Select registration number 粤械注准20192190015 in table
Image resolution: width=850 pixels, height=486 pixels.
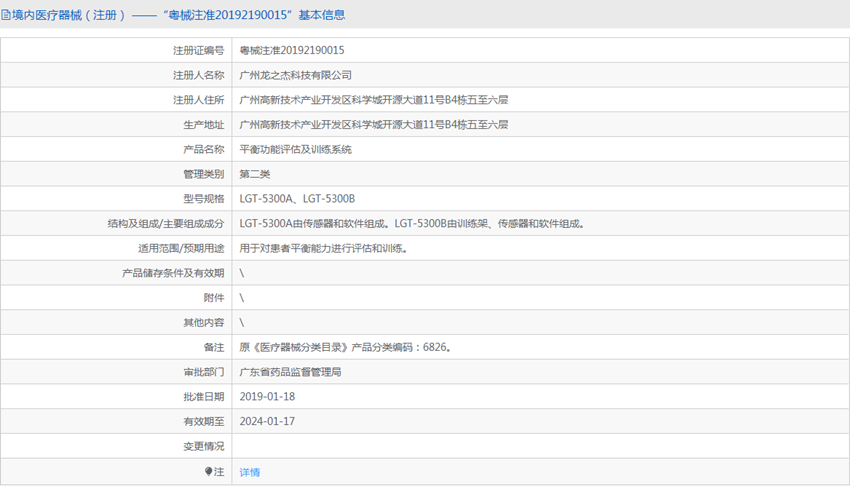click(292, 50)
